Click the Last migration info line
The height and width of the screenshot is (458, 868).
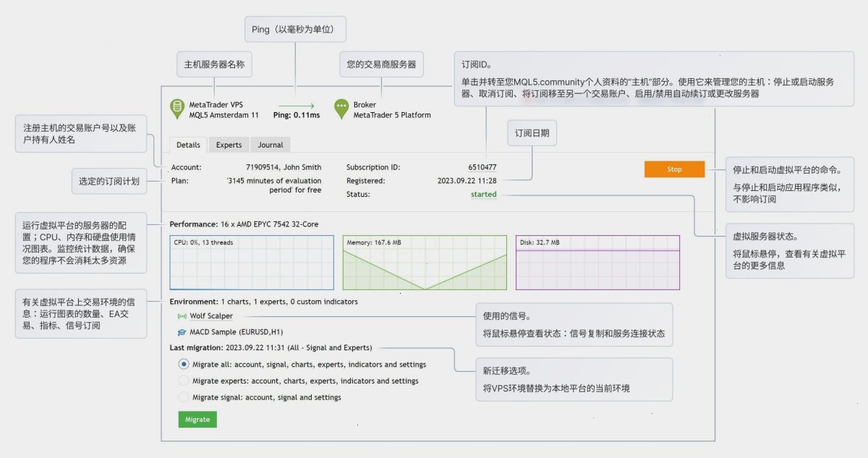[x=271, y=348]
